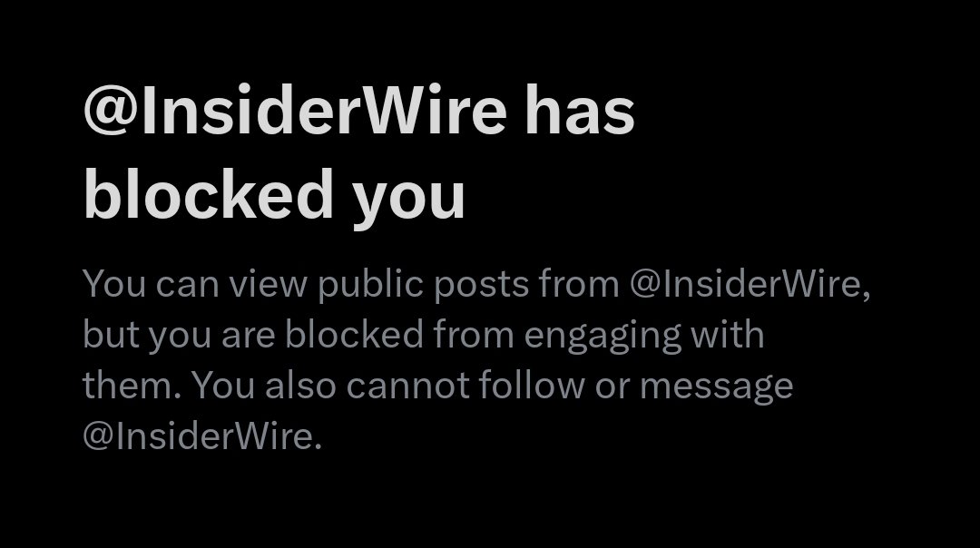Click the word 'follow' in the description
The width and height of the screenshot is (980, 548).
tap(532, 385)
